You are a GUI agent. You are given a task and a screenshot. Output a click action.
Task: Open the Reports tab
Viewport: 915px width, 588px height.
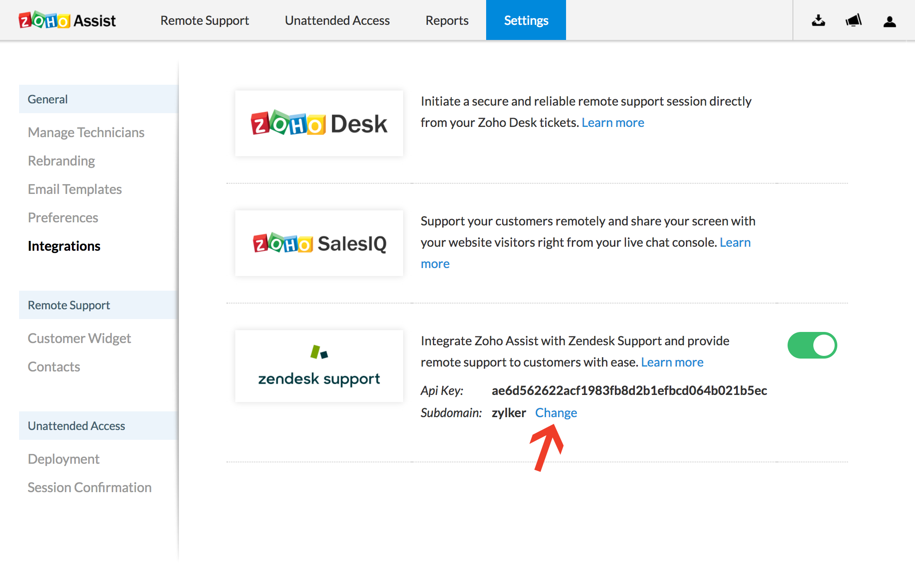click(x=447, y=20)
